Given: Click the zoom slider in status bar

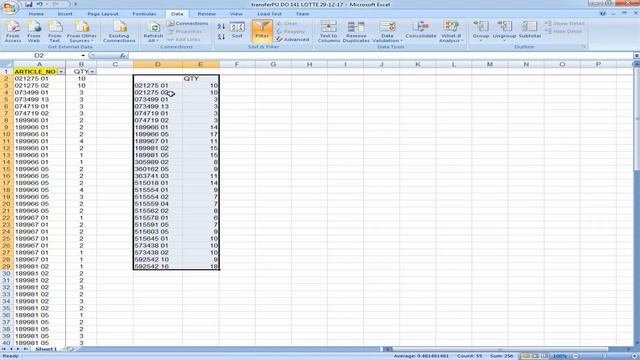Looking at the screenshot, I should pos(605,356).
